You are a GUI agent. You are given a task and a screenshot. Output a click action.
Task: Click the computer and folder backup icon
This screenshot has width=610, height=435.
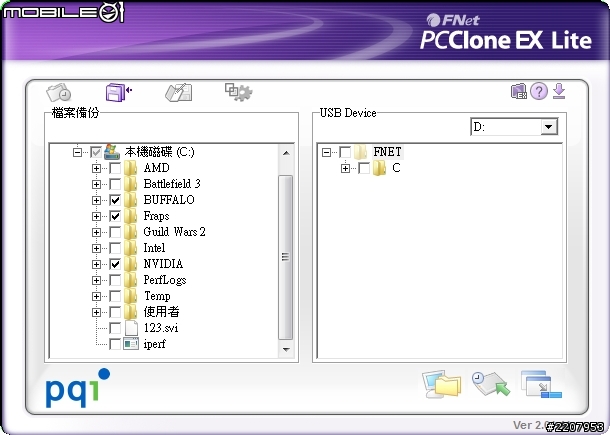(x=442, y=384)
